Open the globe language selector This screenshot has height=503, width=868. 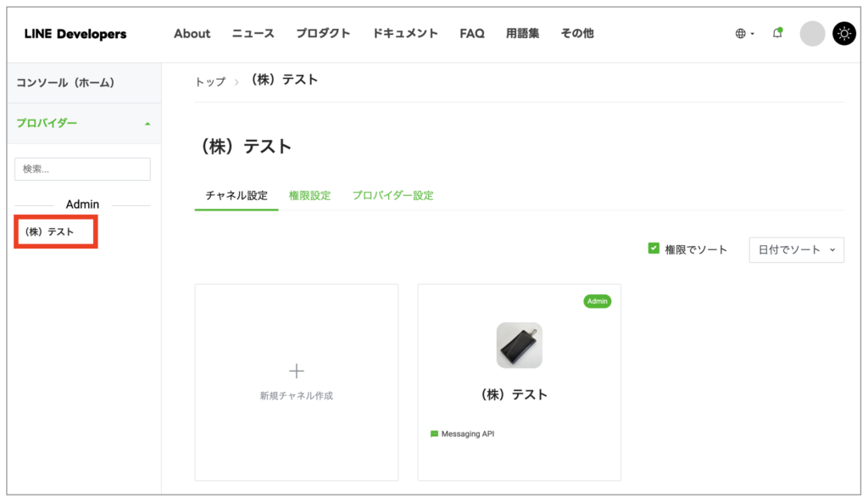coord(744,34)
